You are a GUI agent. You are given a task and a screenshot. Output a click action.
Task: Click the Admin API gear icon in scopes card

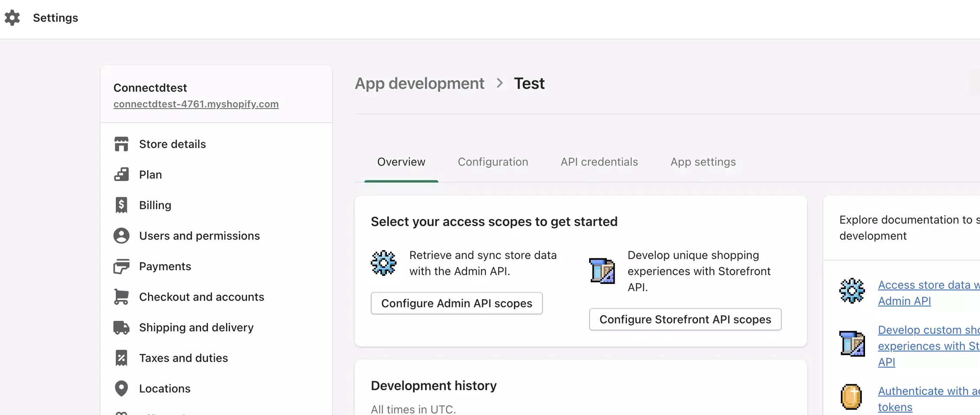[x=383, y=263]
